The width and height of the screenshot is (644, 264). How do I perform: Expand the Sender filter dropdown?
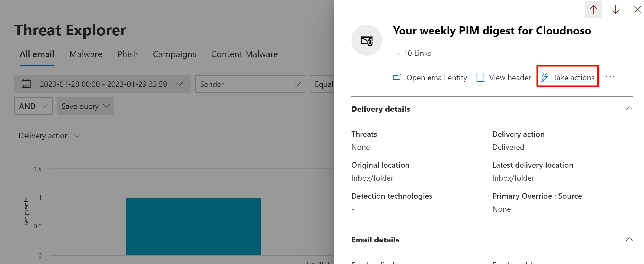[x=250, y=84]
